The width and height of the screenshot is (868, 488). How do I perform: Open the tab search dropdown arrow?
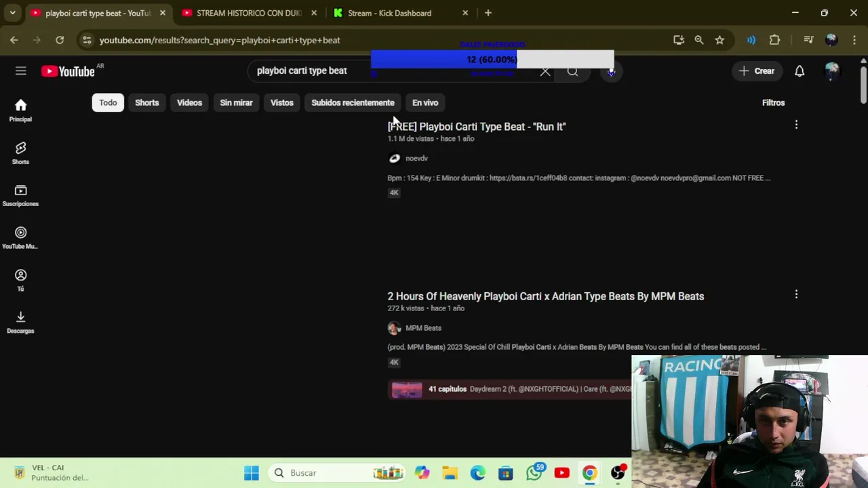coord(12,13)
